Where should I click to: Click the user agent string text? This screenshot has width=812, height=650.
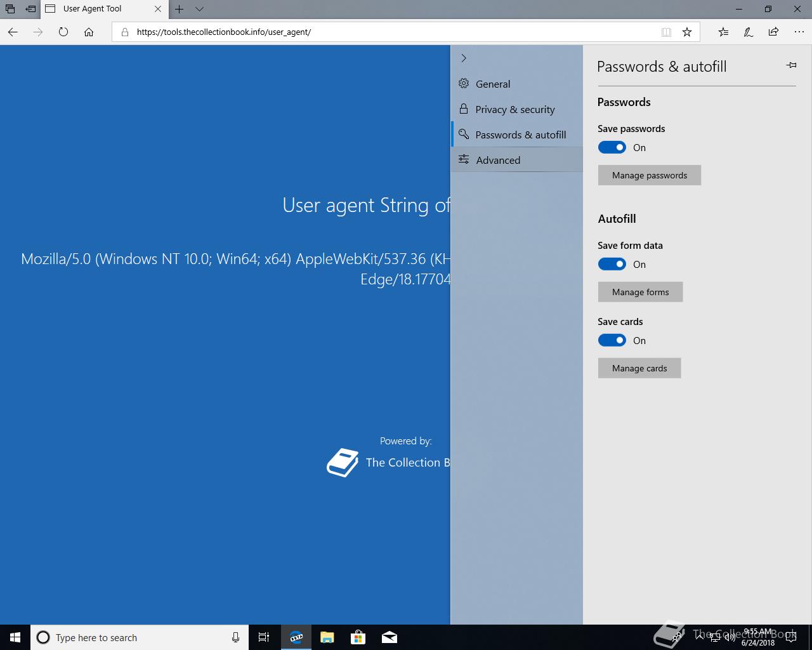click(x=235, y=269)
